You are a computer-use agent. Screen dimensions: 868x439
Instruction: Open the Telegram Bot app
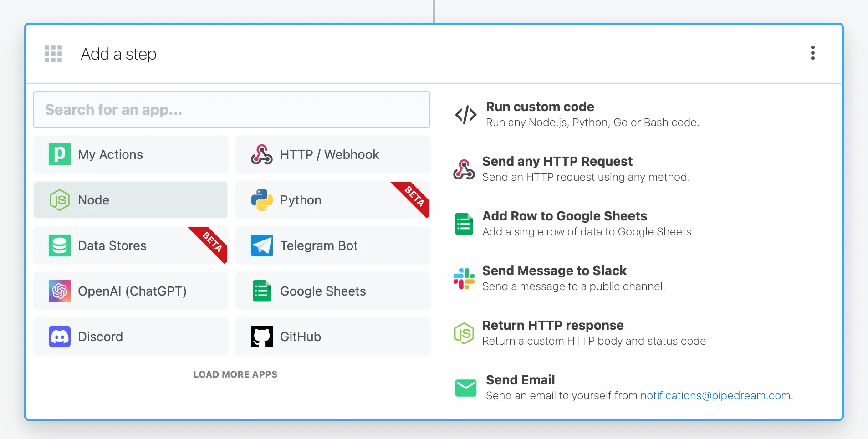tap(332, 245)
